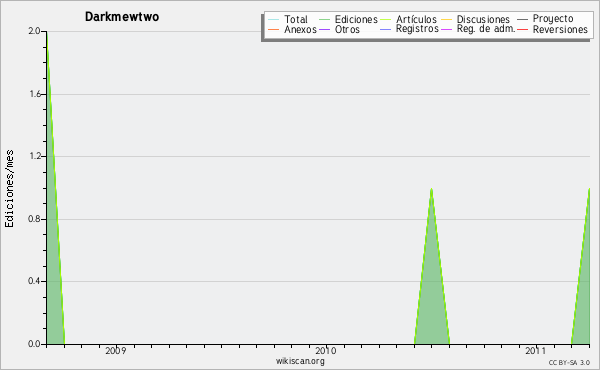Click the wikiscan.org credit text
Image resolution: width=600 pixels, height=370 pixels.
point(300,361)
